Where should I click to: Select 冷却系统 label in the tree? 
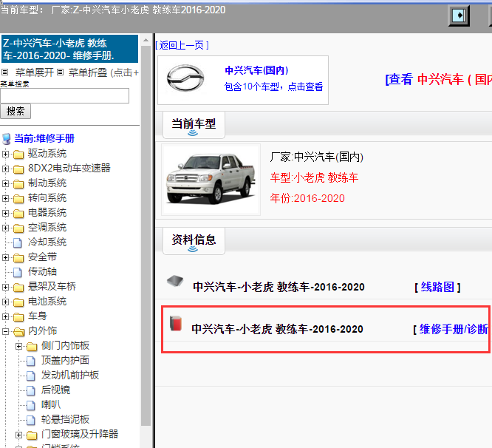(47, 242)
